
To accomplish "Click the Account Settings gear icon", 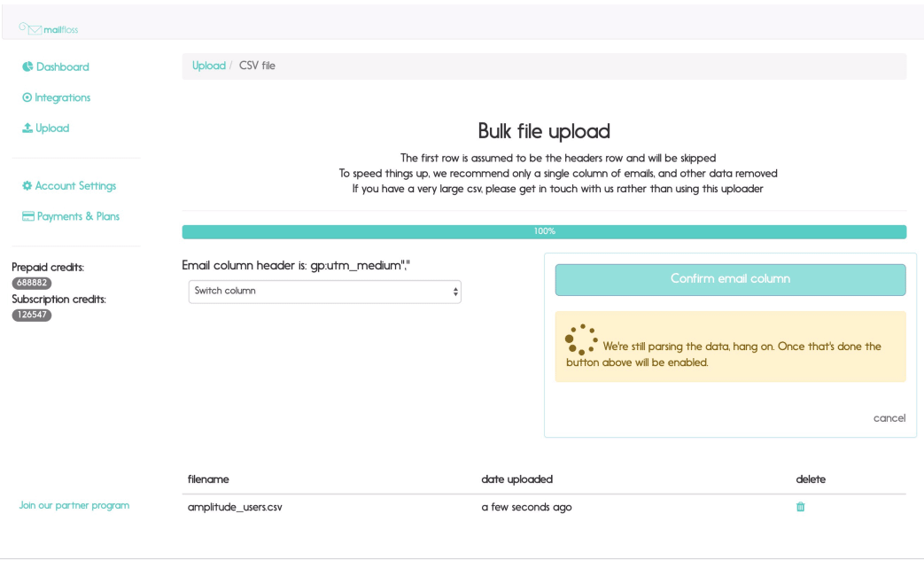I will tap(27, 186).
